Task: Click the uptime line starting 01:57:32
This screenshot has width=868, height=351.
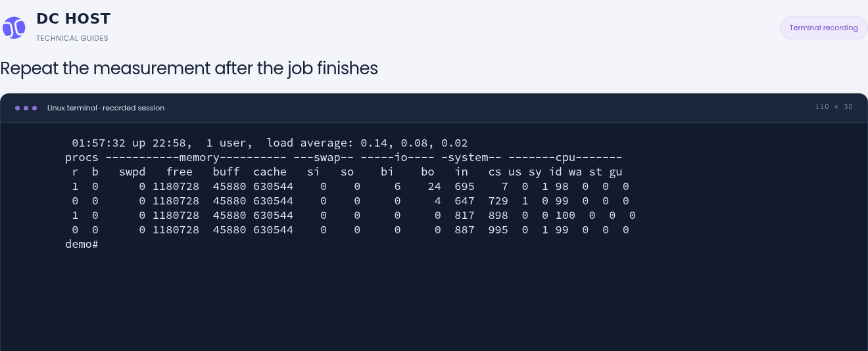Action: (270, 143)
